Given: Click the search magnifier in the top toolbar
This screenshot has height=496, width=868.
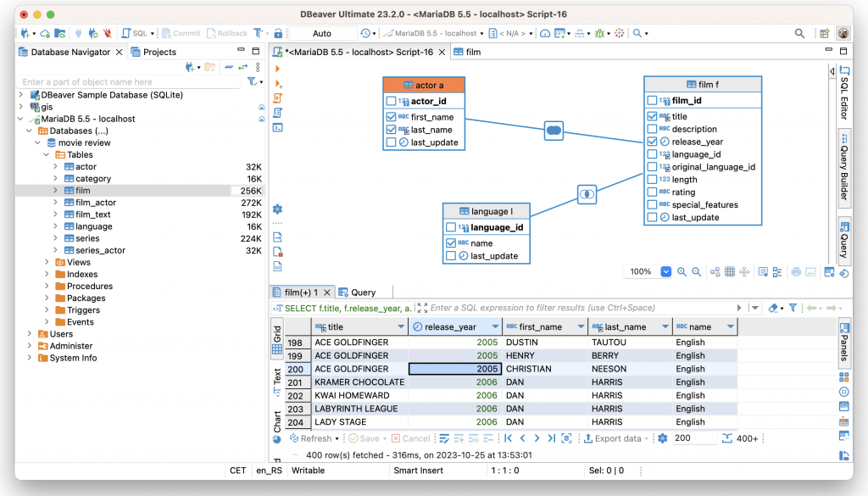Looking at the screenshot, I should click(799, 33).
